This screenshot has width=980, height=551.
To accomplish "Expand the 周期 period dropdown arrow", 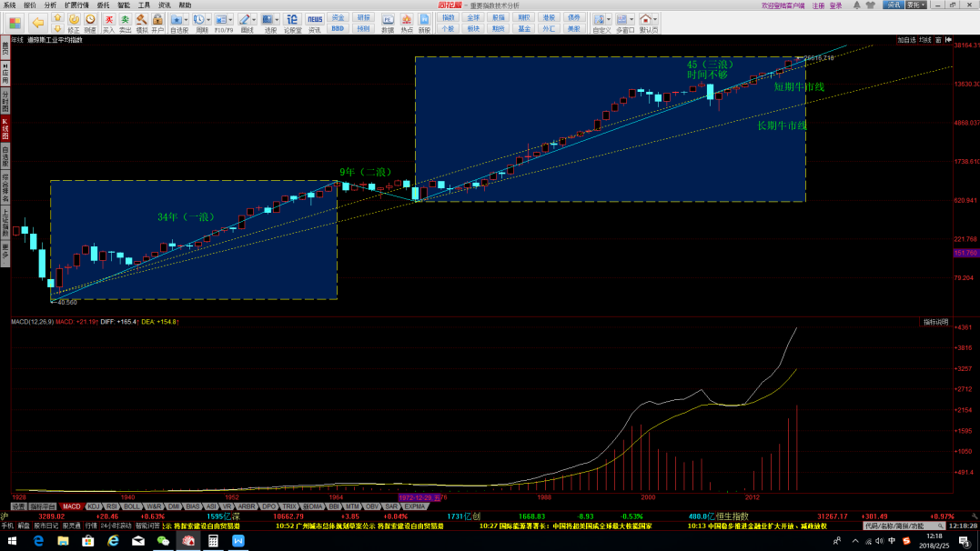I will click(208, 19).
